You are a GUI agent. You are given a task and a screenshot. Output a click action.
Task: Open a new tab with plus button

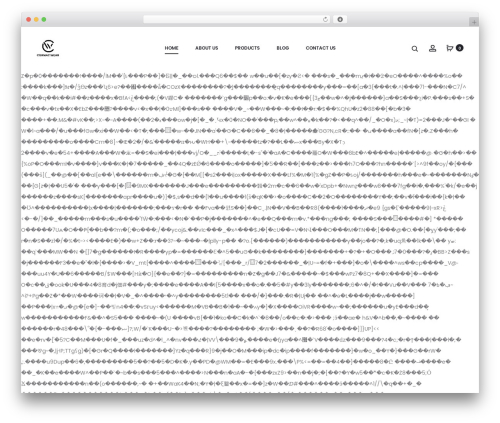click(474, 22)
